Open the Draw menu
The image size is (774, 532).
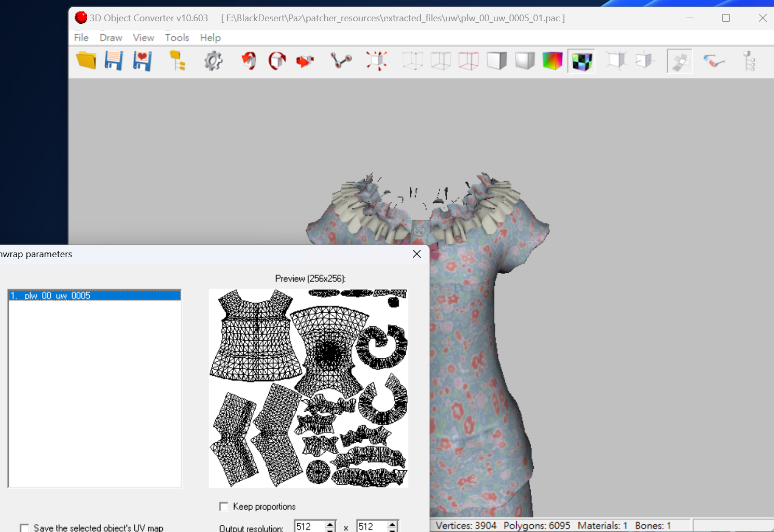click(x=111, y=37)
